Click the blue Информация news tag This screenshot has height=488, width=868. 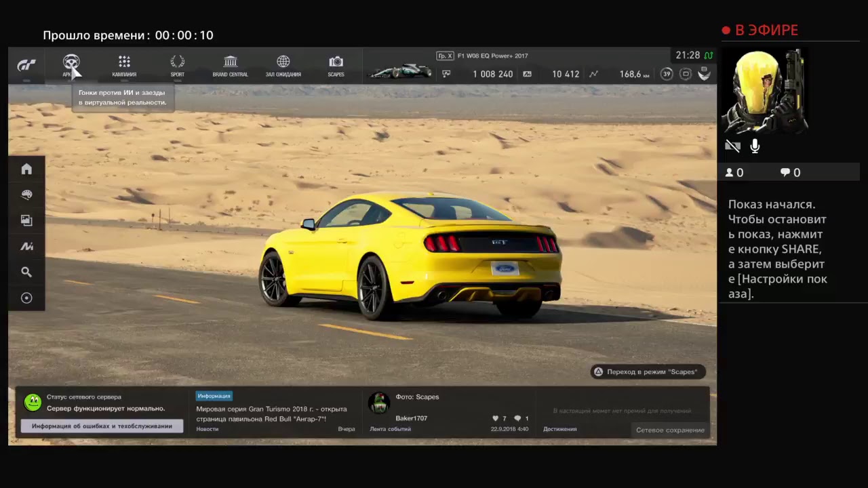click(214, 396)
